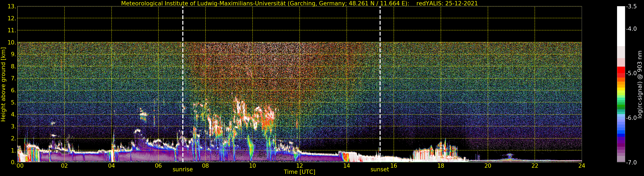Click time-axis tick label '22'
The image size is (644, 176).
(535, 166)
